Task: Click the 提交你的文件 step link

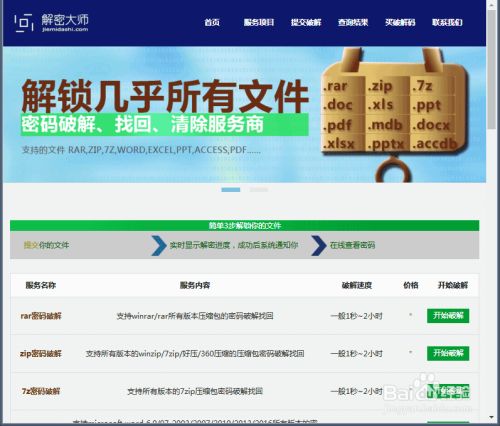Action: click(46, 245)
